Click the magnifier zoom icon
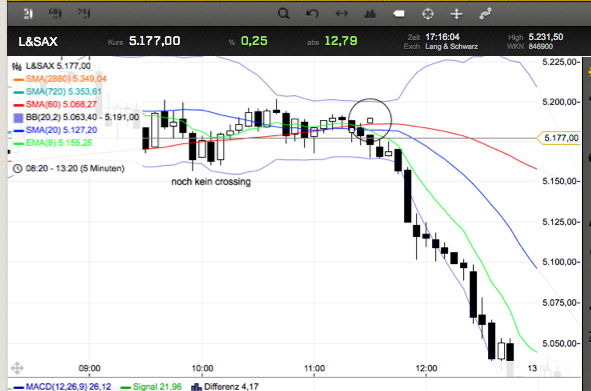Viewport: 591px width, 391px height. tap(283, 14)
